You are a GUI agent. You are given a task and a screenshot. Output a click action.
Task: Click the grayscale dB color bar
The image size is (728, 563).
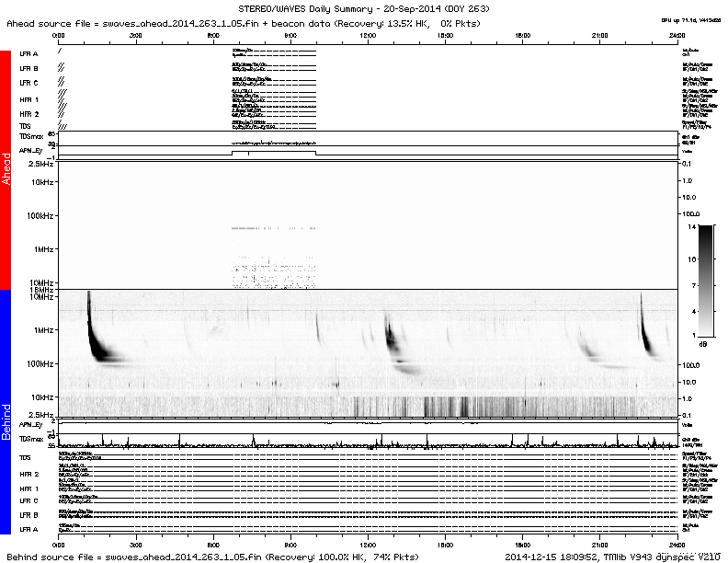point(705,281)
